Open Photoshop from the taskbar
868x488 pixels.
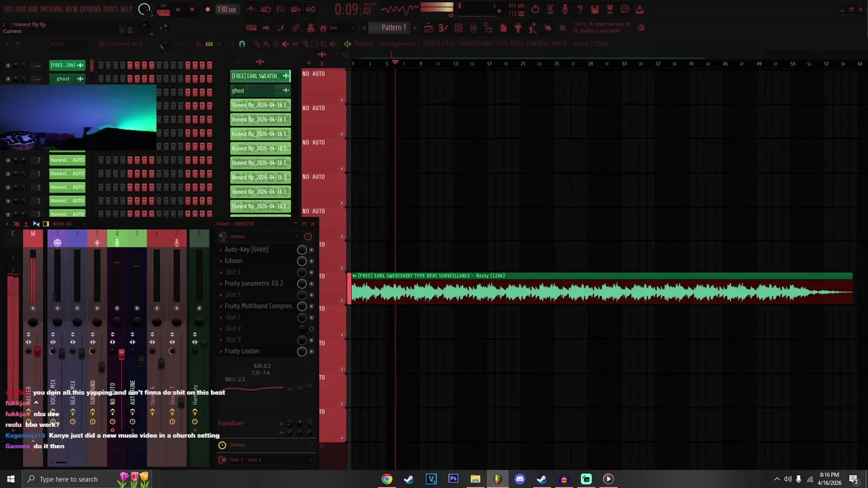pos(453,479)
